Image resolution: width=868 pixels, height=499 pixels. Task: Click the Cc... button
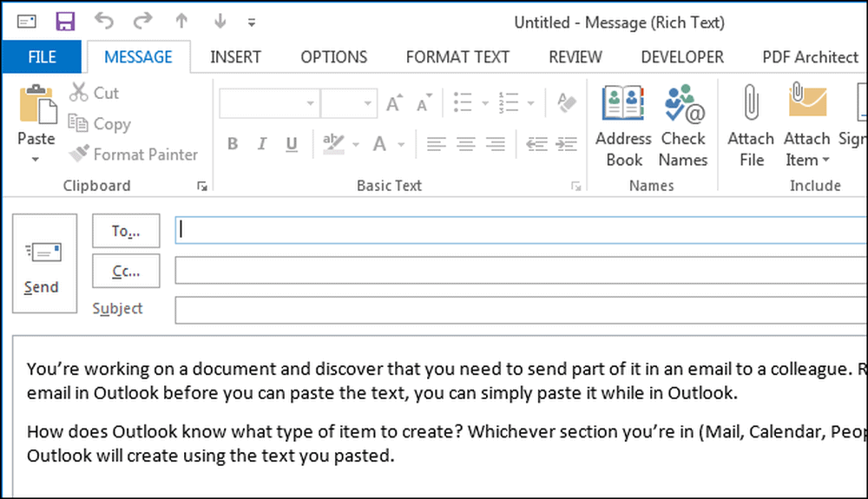point(126,271)
